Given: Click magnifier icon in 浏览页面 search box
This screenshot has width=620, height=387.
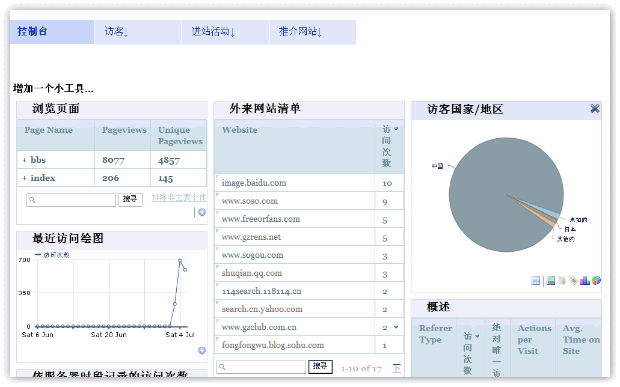Looking at the screenshot, I should [32, 200].
